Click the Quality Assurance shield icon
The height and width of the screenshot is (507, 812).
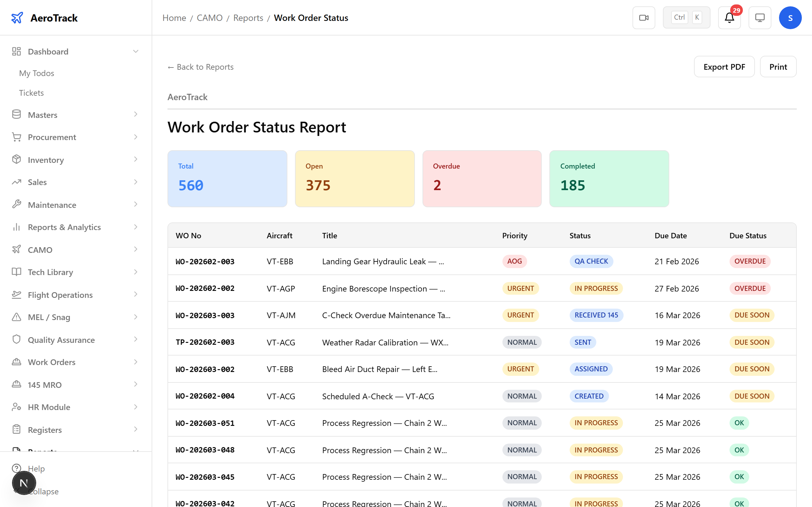[x=16, y=339]
